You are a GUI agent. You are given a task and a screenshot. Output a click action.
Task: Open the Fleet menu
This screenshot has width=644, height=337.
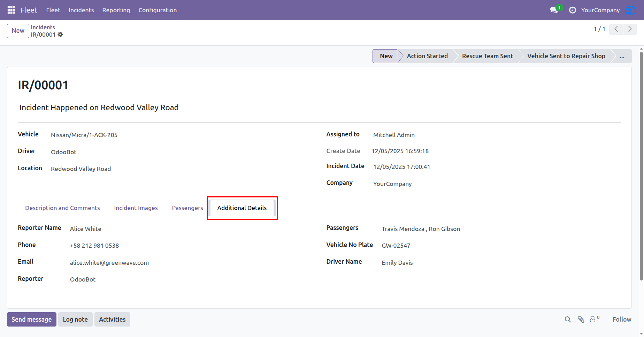[53, 10]
